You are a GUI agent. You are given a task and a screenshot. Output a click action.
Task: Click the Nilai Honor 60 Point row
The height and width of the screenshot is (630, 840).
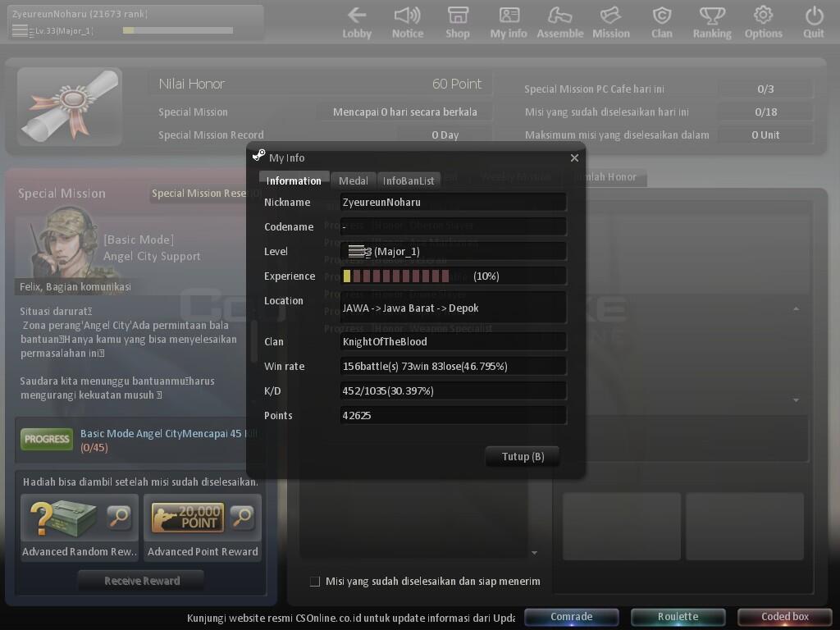tap(320, 84)
